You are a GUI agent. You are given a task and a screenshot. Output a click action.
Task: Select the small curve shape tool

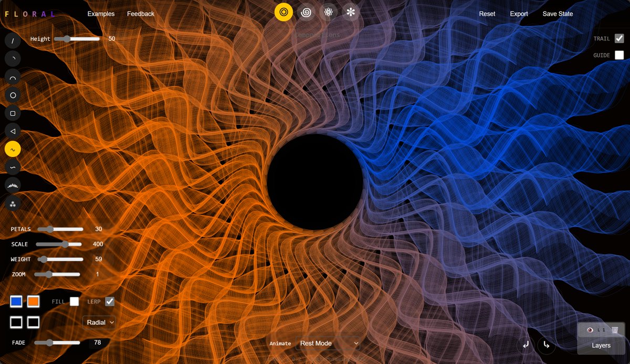(13, 59)
